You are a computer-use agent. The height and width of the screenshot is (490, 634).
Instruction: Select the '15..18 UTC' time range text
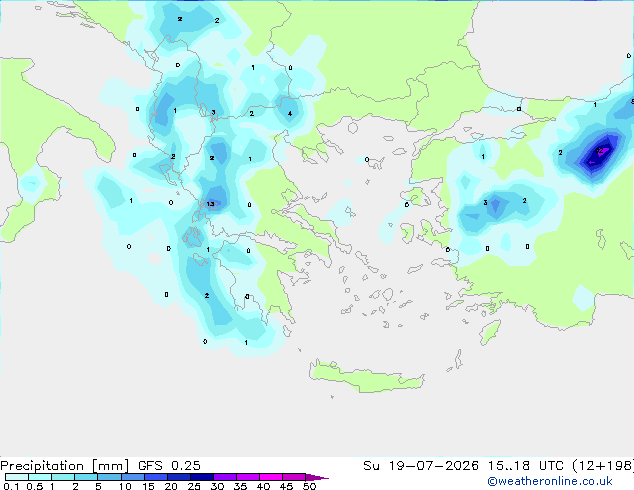tap(526, 466)
